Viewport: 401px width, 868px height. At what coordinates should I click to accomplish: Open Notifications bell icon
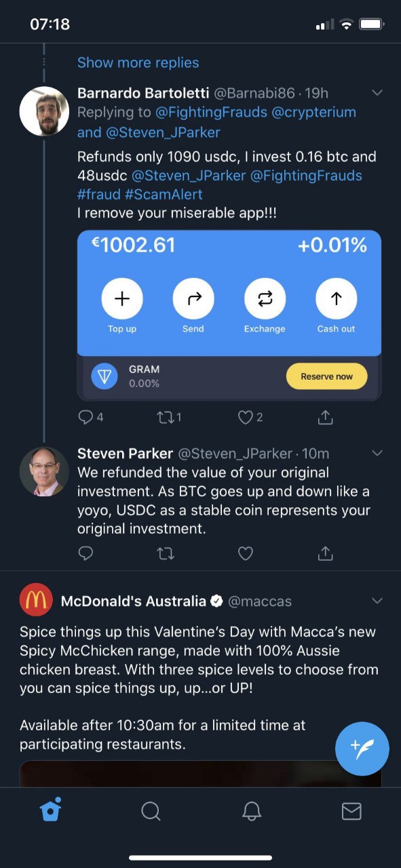(252, 811)
